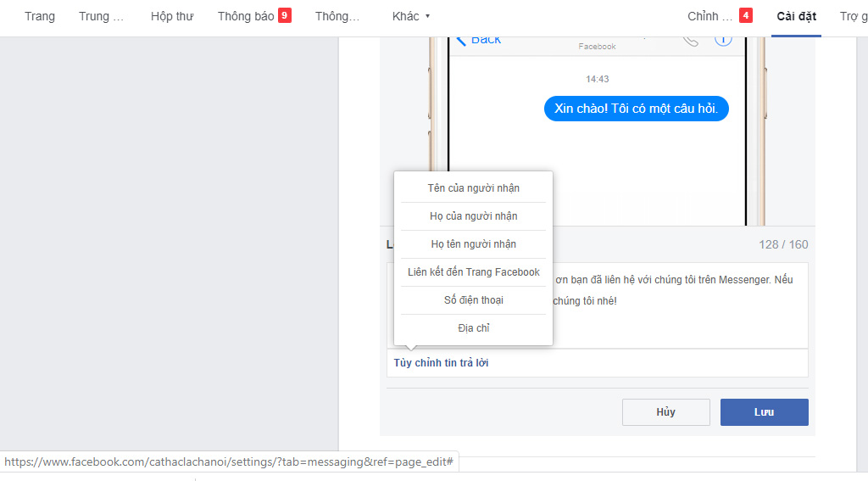The width and height of the screenshot is (868, 481).
Task: Open the Tùy chỉnh tin trả lời menu
Action: click(441, 363)
